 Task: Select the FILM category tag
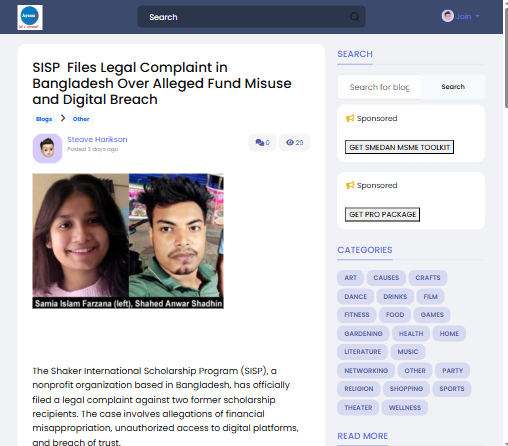pyautogui.click(x=430, y=297)
